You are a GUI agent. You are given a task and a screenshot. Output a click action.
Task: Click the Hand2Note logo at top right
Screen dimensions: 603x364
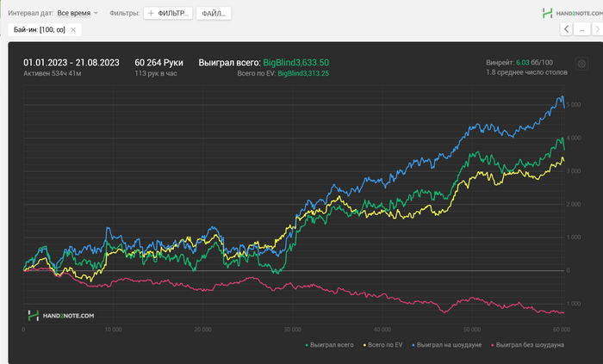click(572, 13)
